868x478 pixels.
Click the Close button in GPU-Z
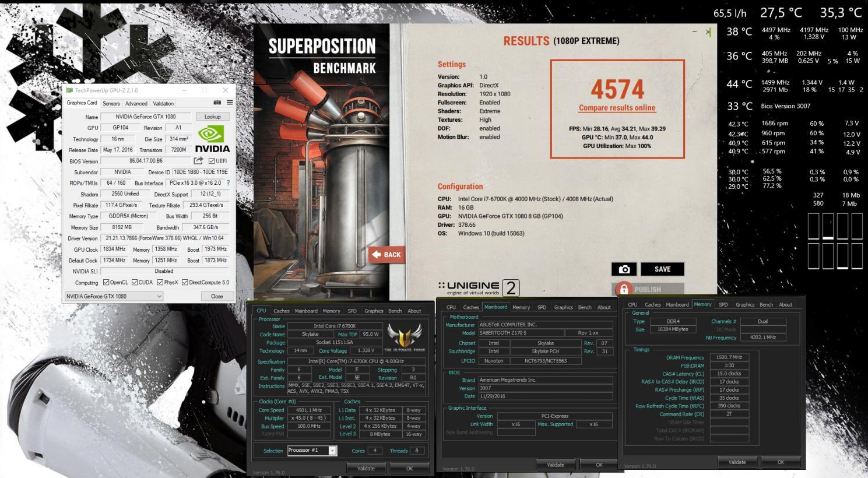pos(217,296)
